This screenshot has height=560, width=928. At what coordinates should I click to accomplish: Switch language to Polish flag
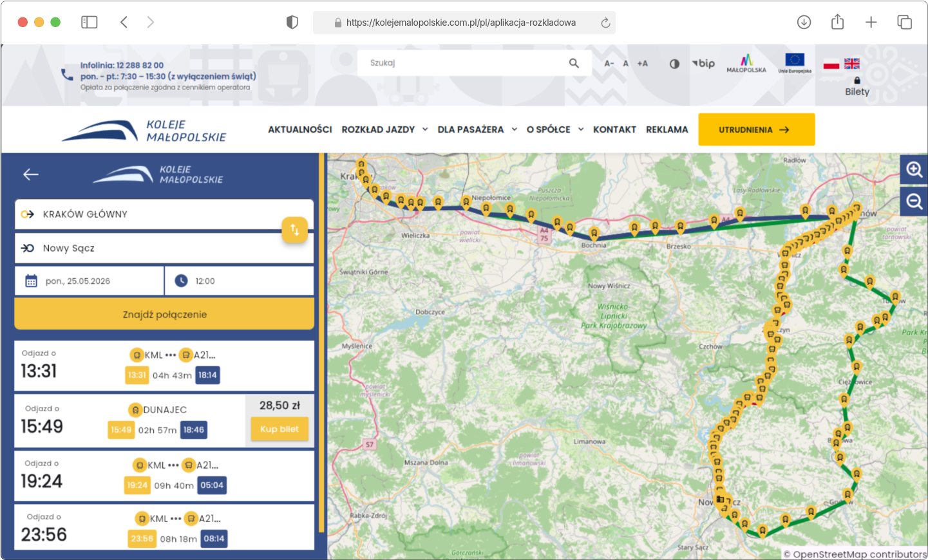coord(831,64)
